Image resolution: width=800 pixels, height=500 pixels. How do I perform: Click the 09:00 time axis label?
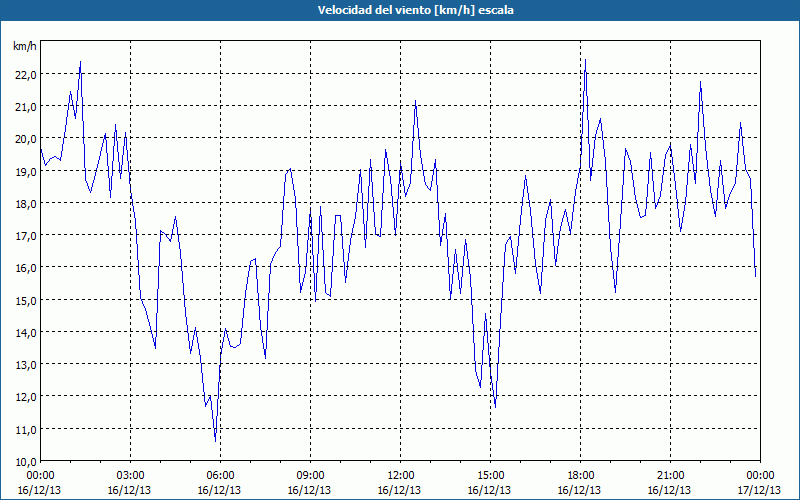(x=310, y=476)
